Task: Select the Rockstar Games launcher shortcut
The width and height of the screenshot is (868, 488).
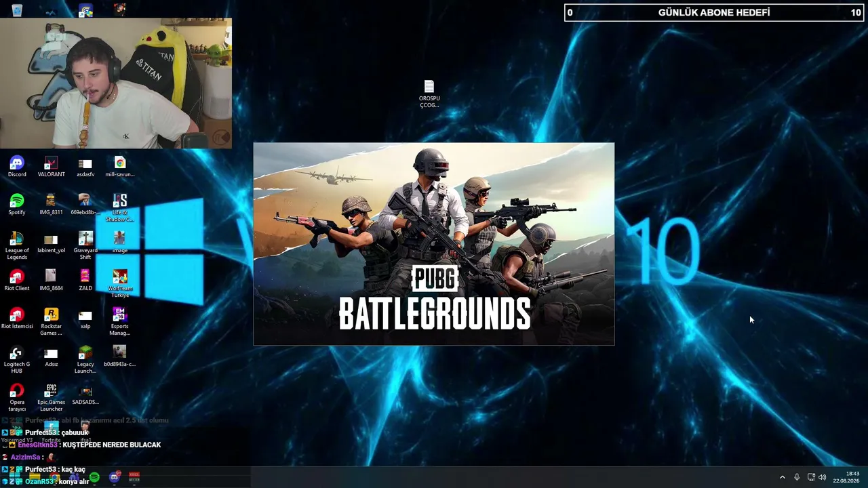Action: pyautogui.click(x=51, y=322)
